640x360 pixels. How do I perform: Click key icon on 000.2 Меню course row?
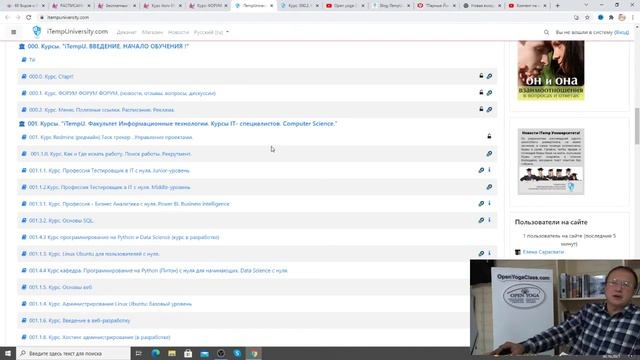tap(489, 110)
